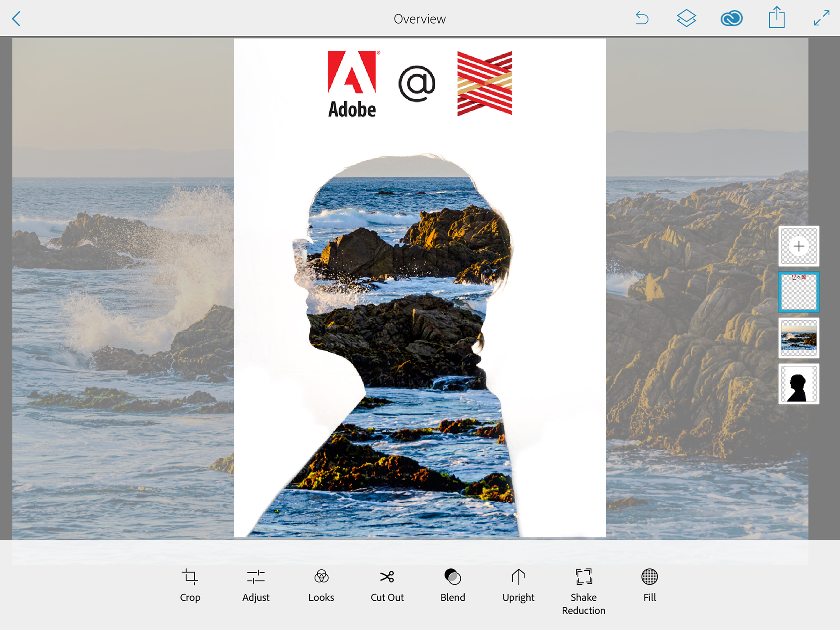
Task: Select the black silhouette layer thumbnail
Action: click(799, 384)
